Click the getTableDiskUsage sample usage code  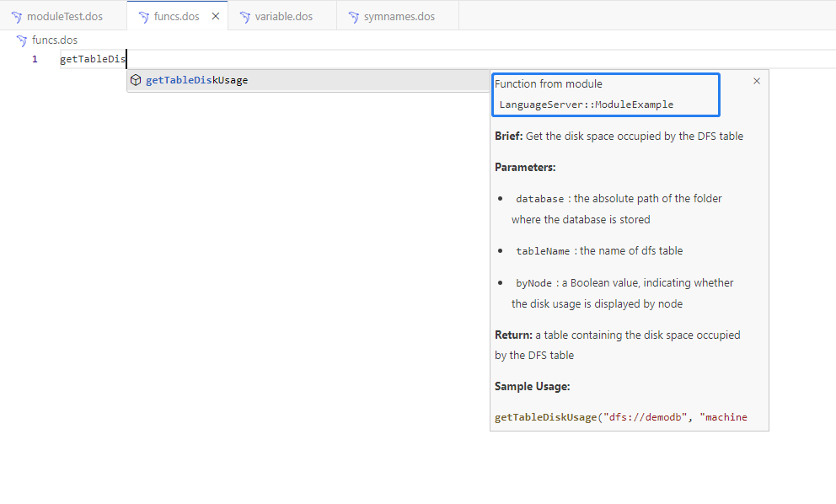coord(620,417)
